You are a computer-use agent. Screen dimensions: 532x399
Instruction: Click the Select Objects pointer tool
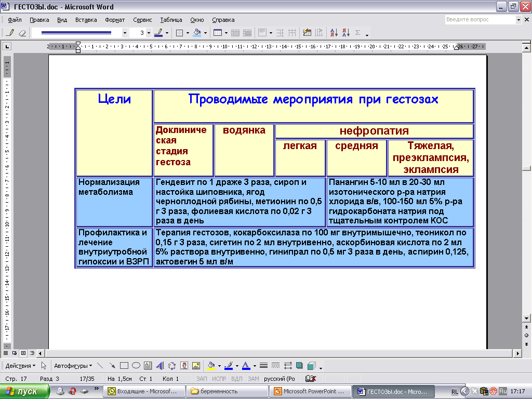[44, 366]
